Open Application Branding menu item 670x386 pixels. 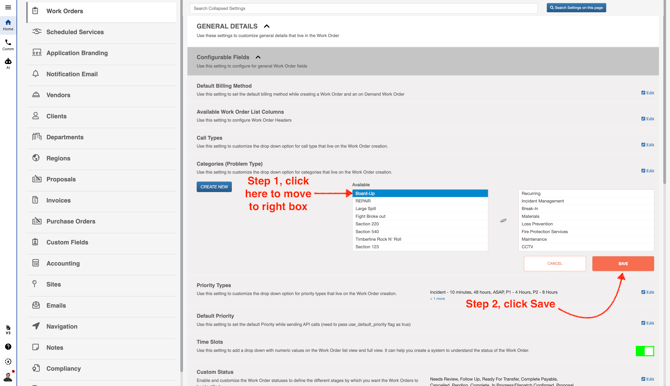pyautogui.click(x=101, y=53)
